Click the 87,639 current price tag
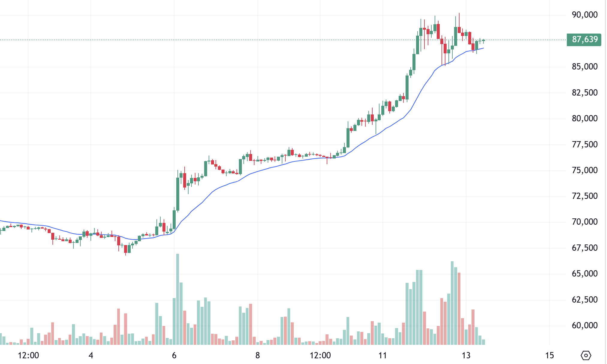607x364 pixels. pos(584,40)
